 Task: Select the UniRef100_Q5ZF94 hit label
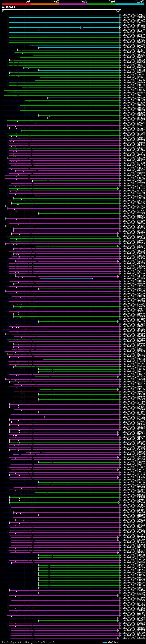pyautogui.click(x=134, y=354)
